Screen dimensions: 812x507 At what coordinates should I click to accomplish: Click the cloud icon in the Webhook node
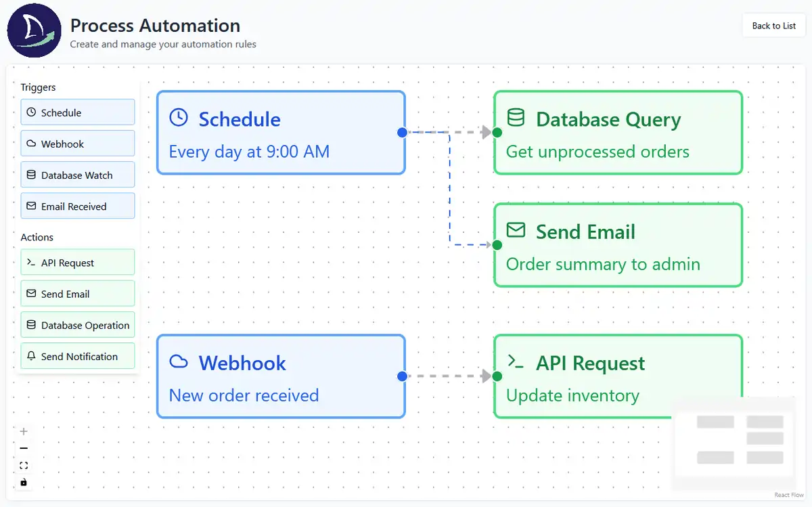178,361
